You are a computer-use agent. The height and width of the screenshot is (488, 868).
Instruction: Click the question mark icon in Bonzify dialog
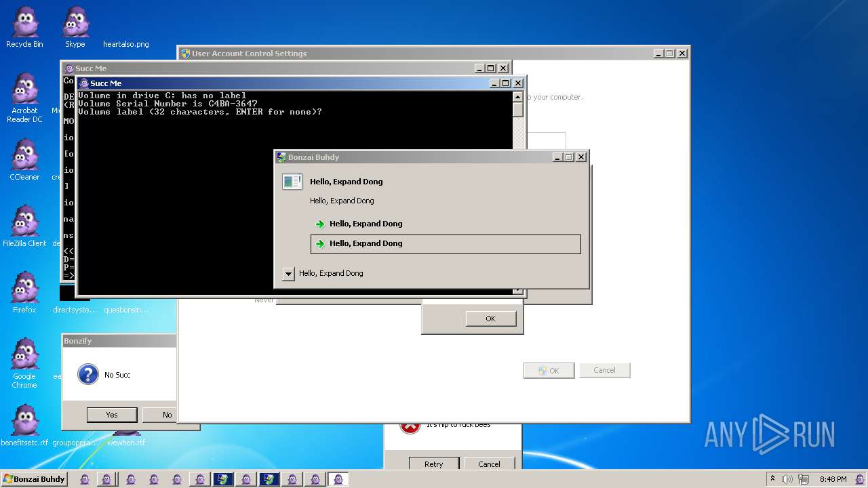88,374
